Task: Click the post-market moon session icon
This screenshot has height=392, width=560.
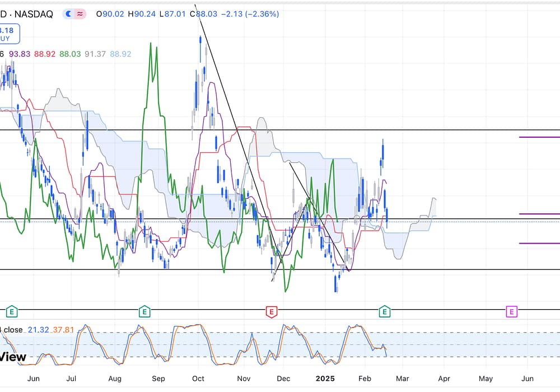Action: (x=69, y=14)
